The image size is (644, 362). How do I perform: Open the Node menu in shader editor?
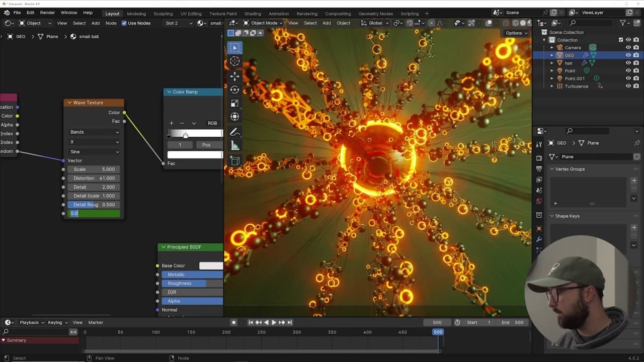point(111,23)
